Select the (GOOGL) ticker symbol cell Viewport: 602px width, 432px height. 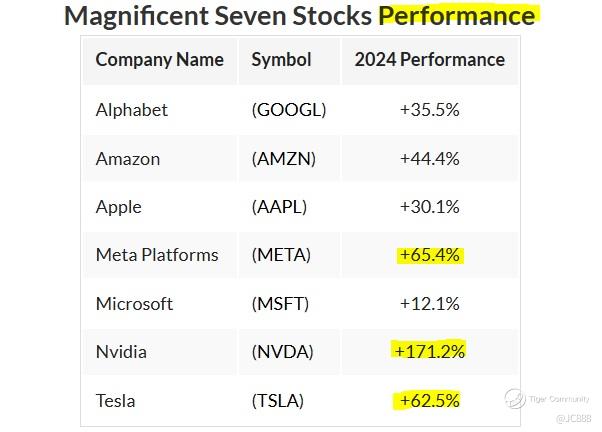(289, 110)
